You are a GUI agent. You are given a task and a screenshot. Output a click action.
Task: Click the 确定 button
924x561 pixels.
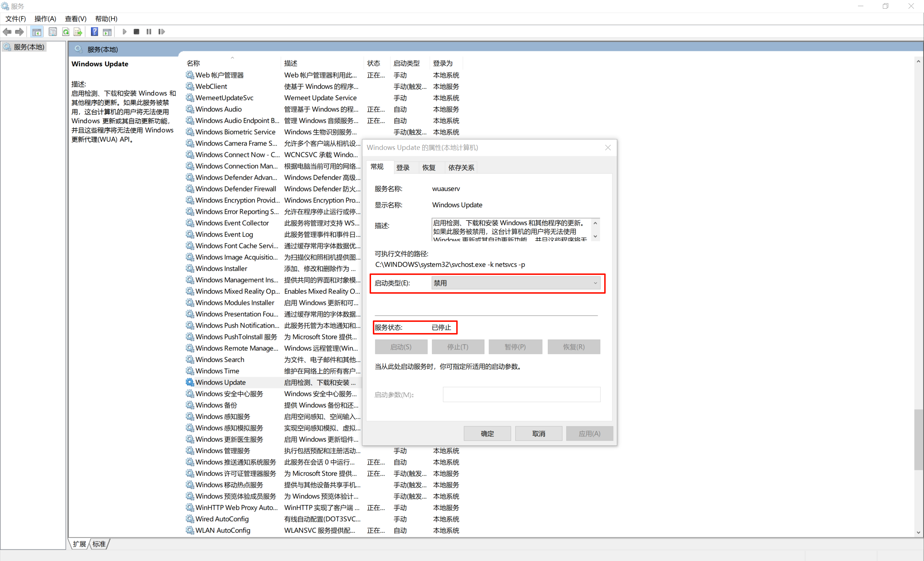[x=487, y=433]
